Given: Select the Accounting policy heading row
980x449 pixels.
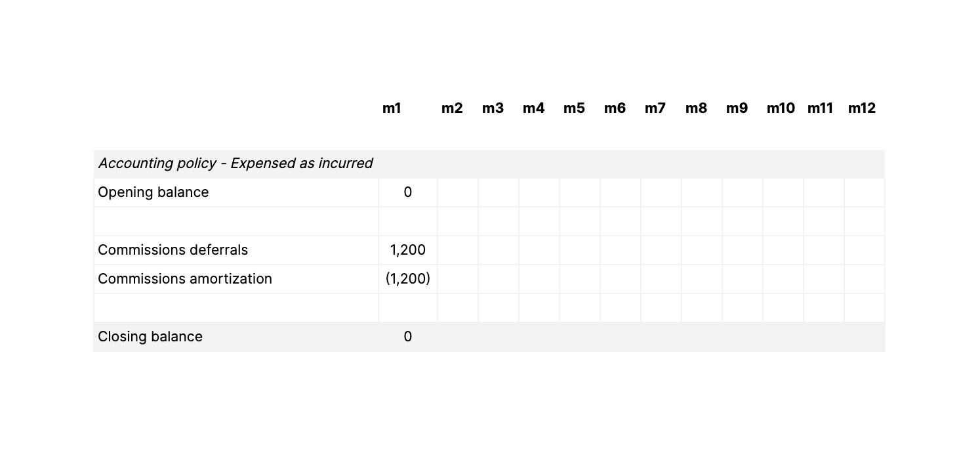Looking at the screenshot, I should tap(235, 163).
